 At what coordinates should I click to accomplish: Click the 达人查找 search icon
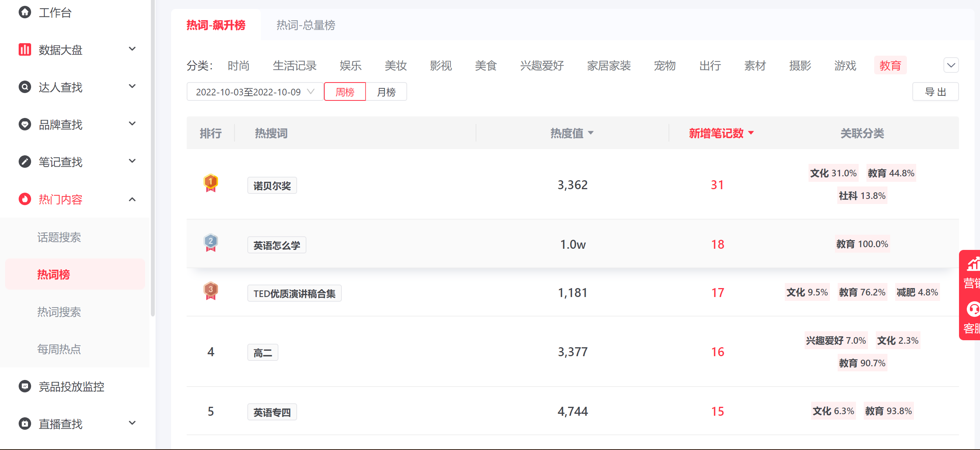point(25,87)
